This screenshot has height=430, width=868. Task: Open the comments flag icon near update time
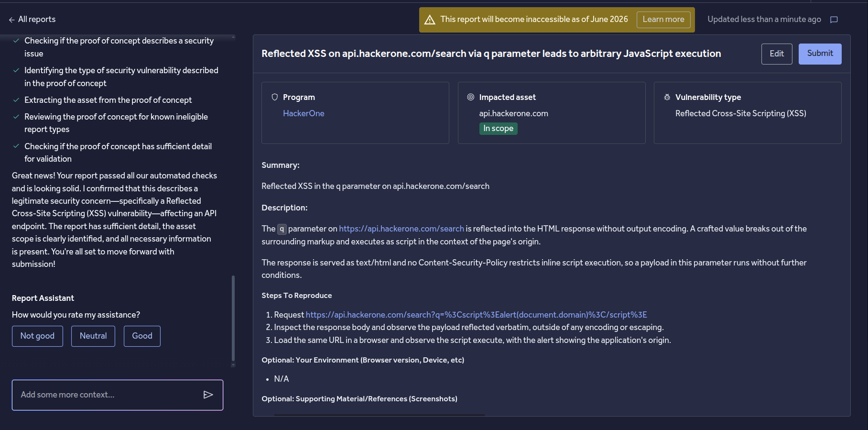pos(834,20)
